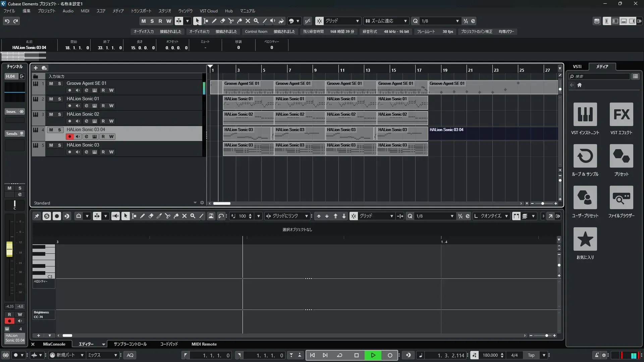Solo the HALion Sonic 02 track
644x362 pixels.
59,114
